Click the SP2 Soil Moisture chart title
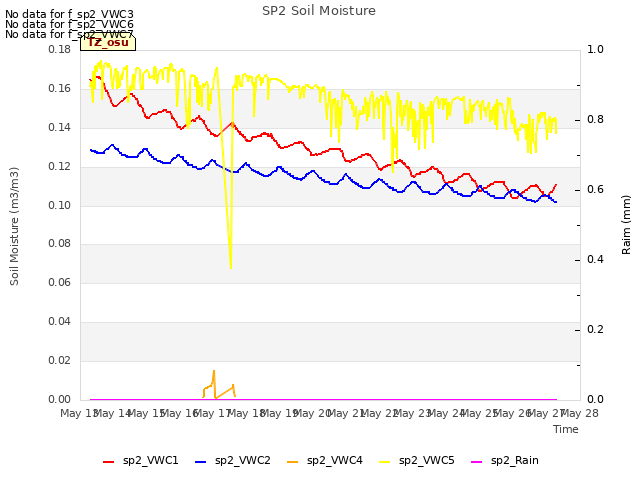Screen dimensions: 640x480 [x=319, y=11]
